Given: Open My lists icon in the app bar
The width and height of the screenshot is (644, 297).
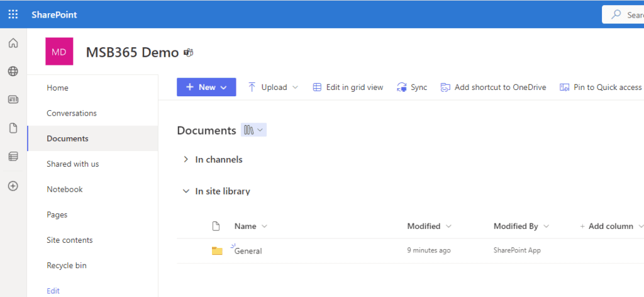Looking at the screenshot, I should point(13,157).
